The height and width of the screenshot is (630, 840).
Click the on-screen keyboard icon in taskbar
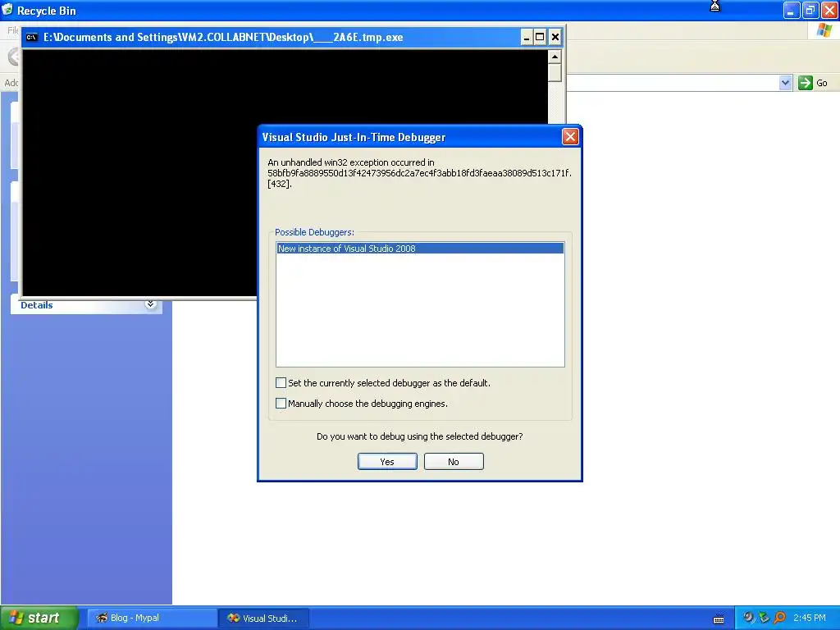(x=719, y=619)
